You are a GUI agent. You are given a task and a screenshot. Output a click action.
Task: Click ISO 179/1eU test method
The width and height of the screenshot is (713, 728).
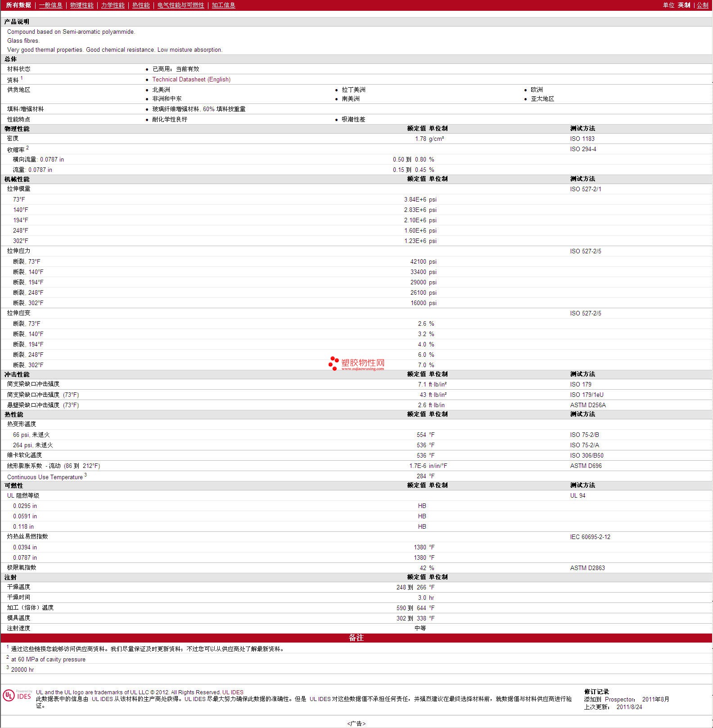pos(587,395)
